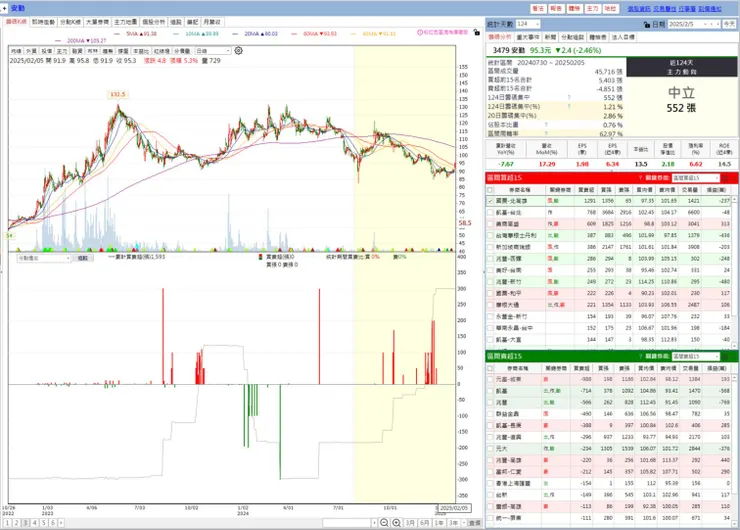
Task: Click 200MA legend color line
Action: click(x=58, y=41)
